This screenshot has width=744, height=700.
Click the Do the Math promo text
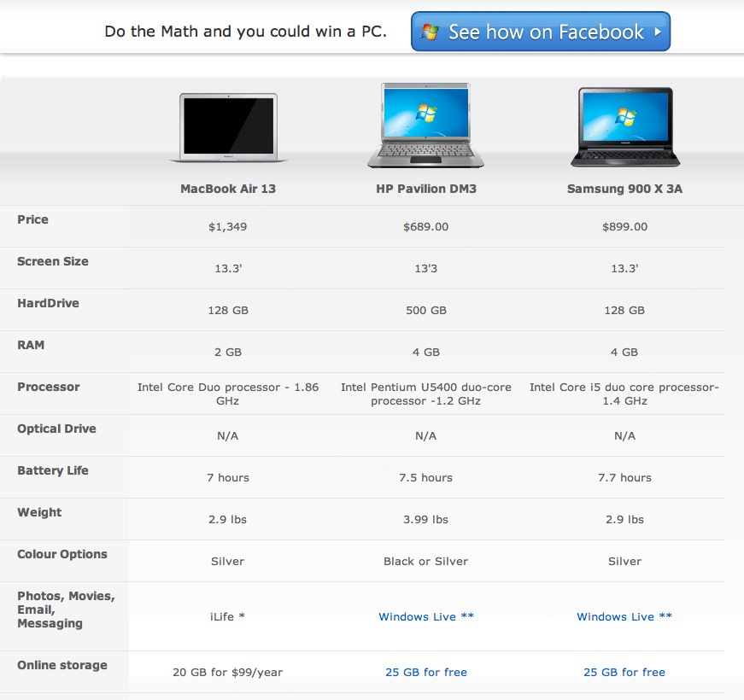point(246,32)
